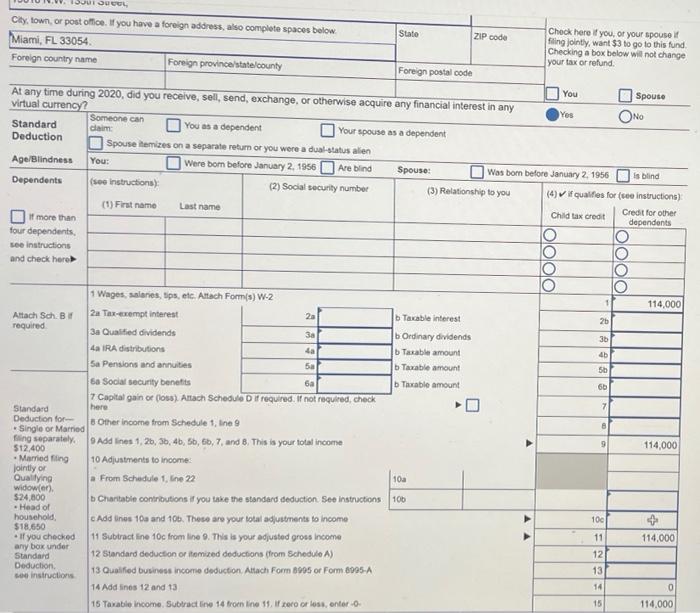Click the 4a IRA distributions field
The image size is (700, 613).
[354, 351]
